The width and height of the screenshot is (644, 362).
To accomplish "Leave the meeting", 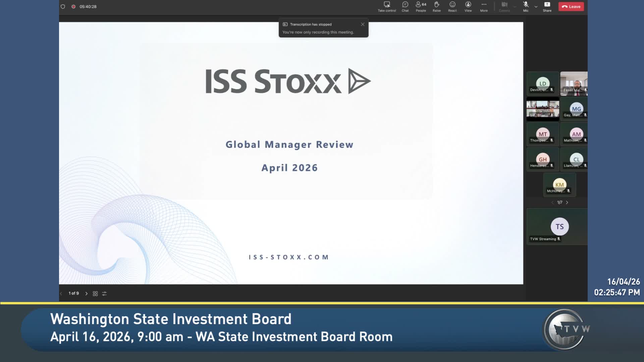I will [x=571, y=7].
